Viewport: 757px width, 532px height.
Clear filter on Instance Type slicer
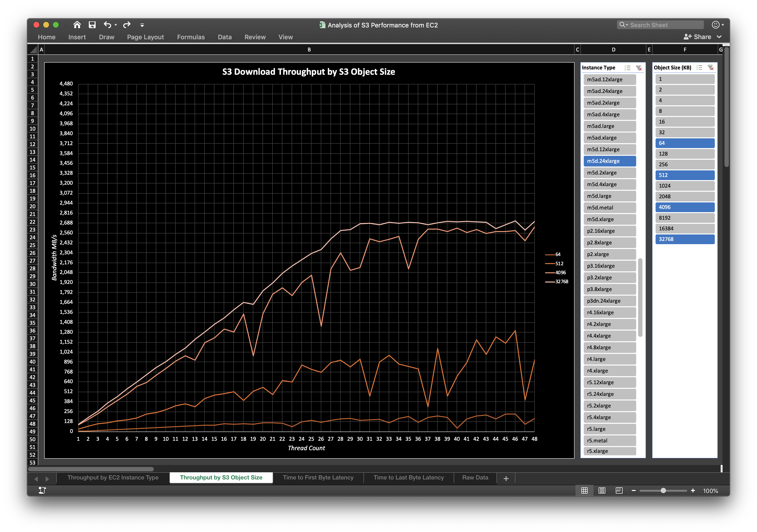639,68
